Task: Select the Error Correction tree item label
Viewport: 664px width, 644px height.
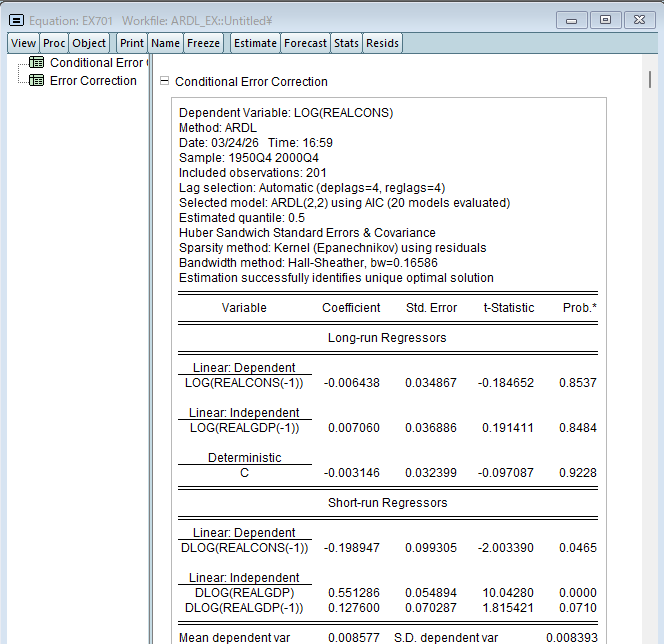Action: [x=93, y=81]
